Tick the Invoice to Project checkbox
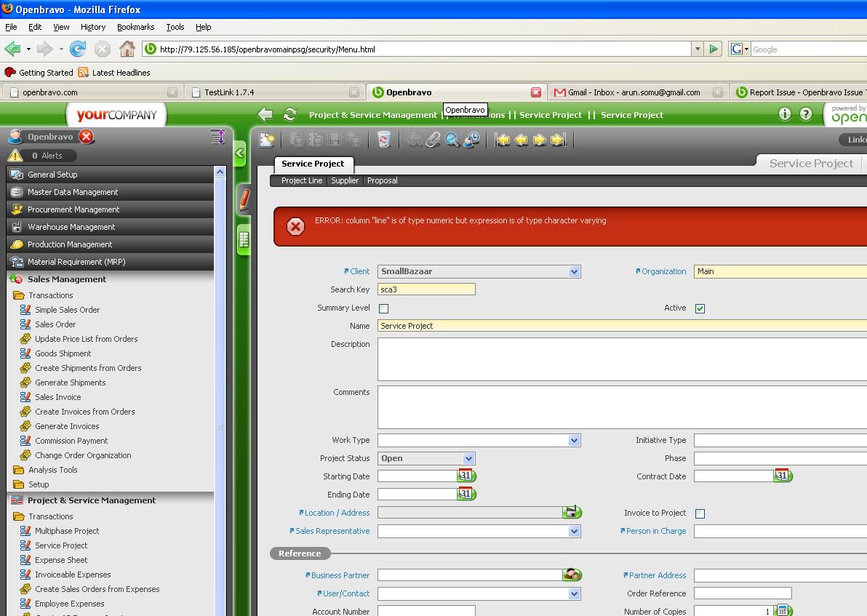867x616 pixels. [x=700, y=513]
